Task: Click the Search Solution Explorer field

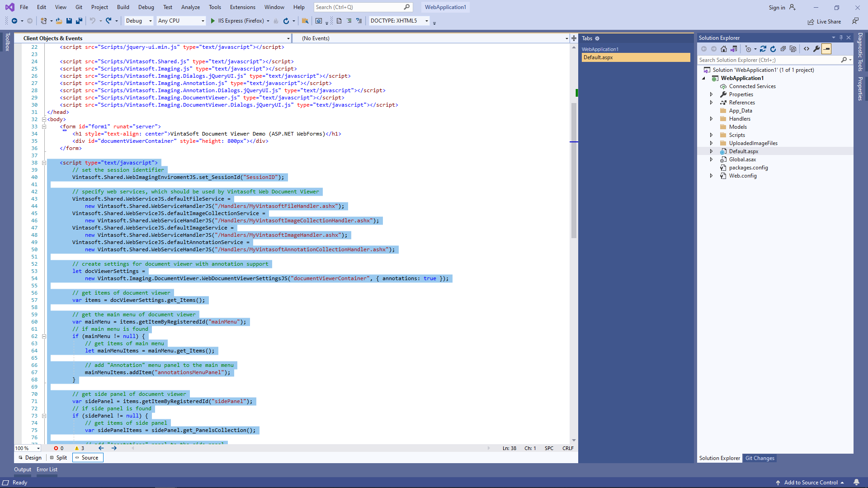Action: tap(769, 60)
